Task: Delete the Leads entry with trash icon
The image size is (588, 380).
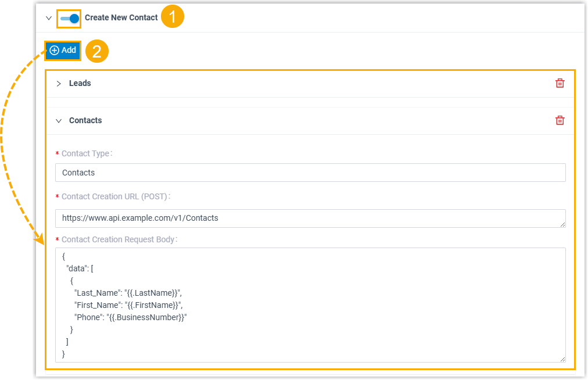Action: coord(560,84)
